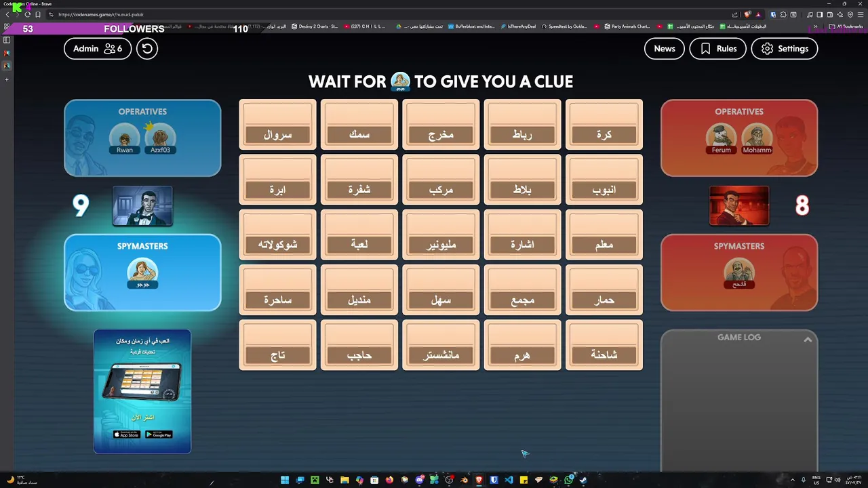Image resolution: width=868 pixels, height=488 pixels.
Task: Click the ابرة word text
Action: (277, 190)
